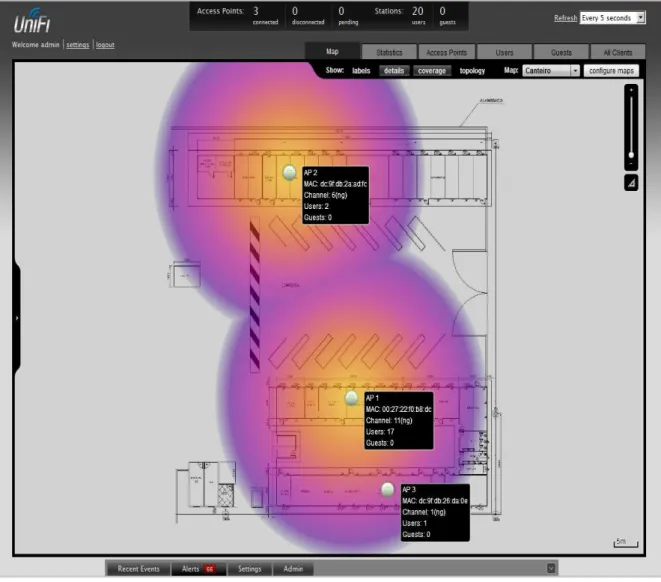661x582 pixels.
Task: Toggle topology view on the map
Action: coord(472,71)
